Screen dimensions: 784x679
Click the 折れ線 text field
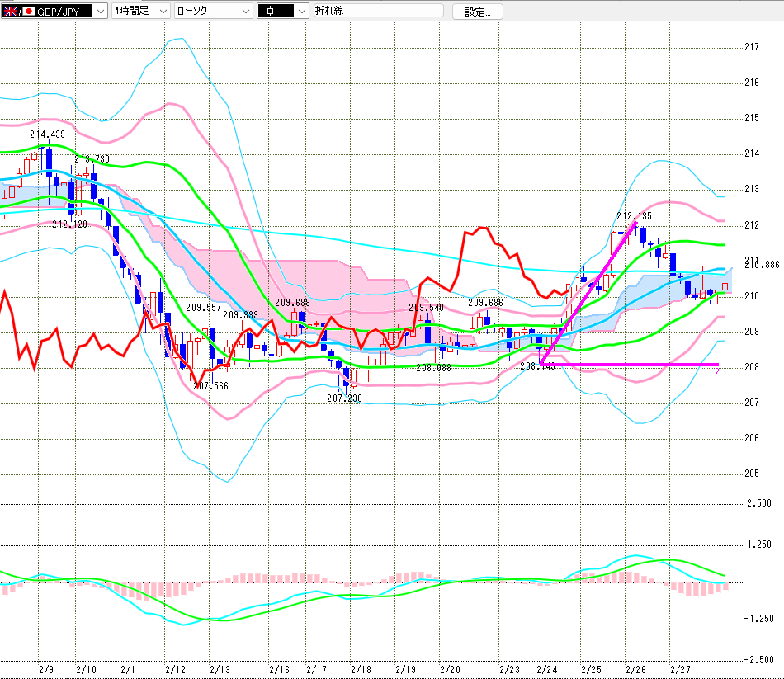pos(377,12)
